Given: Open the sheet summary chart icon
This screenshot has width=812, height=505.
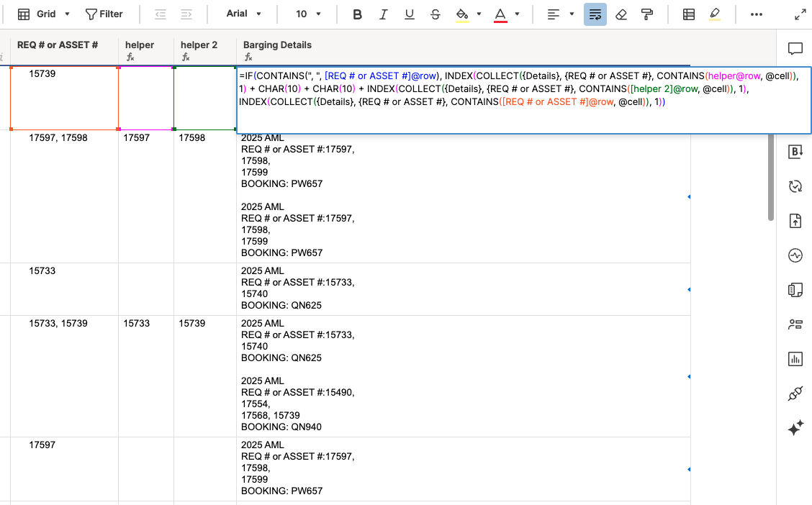Looking at the screenshot, I should tap(795, 358).
